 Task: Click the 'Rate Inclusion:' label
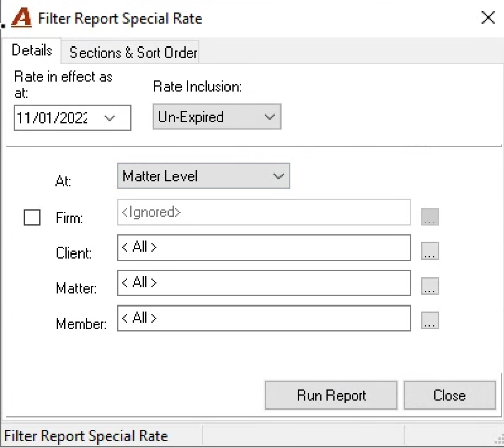tap(197, 87)
